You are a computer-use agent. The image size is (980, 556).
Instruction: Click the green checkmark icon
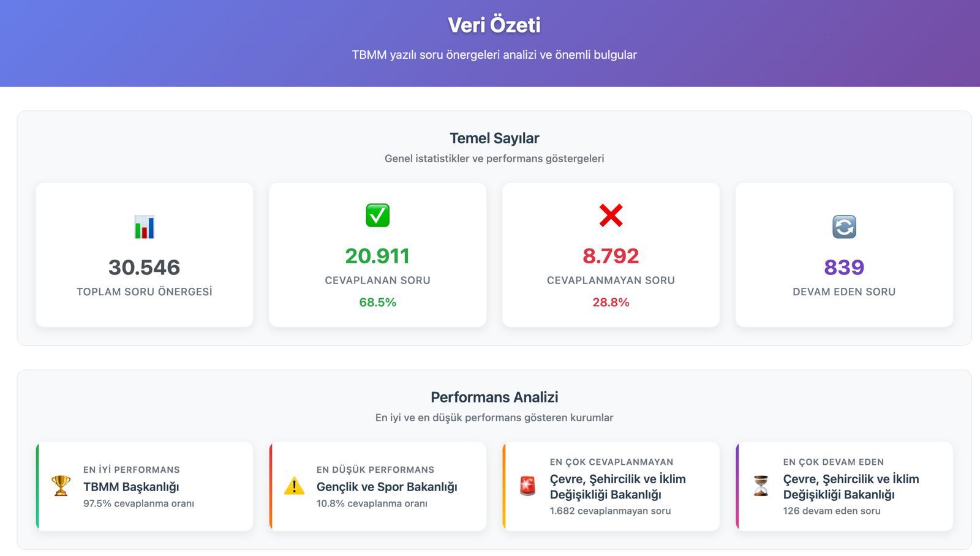(x=377, y=216)
